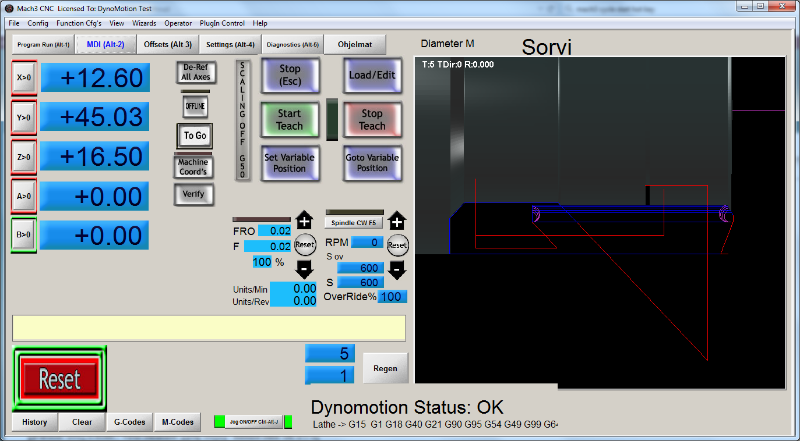Open the Plugin Control menu
800x441 pixels.
pyautogui.click(x=222, y=22)
